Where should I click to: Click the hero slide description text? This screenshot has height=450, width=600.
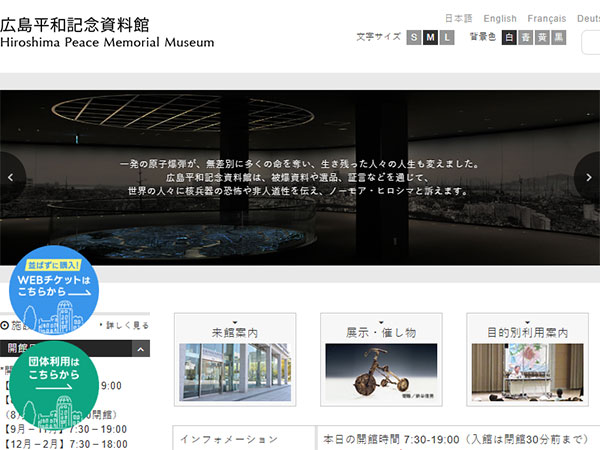(x=300, y=178)
